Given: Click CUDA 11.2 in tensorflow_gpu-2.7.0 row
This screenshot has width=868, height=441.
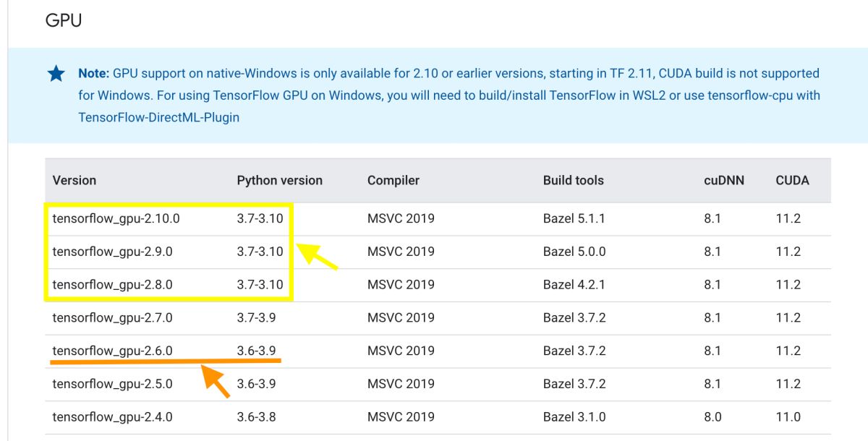Looking at the screenshot, I should (x=788, y=317).
